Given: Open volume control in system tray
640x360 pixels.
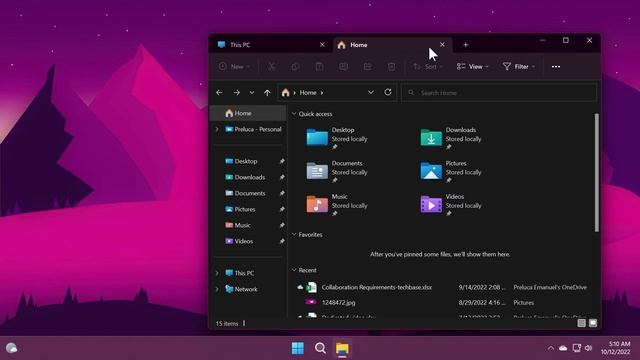Looking at the screenshot, I should click(589, 348).
